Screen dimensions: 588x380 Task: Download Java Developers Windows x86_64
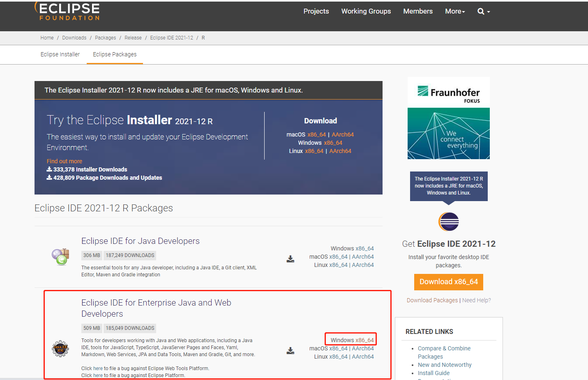click(x=365, y=248)
